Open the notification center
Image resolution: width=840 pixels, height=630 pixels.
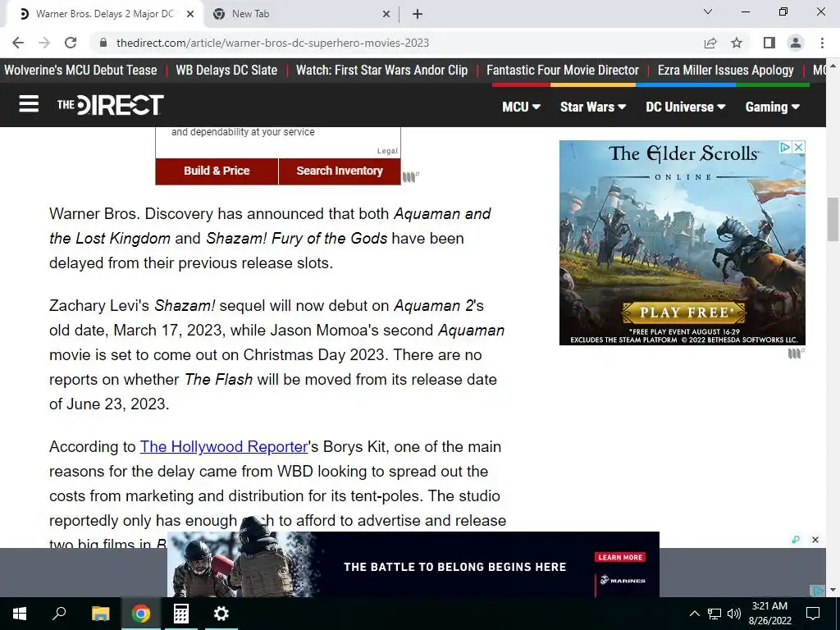813,614
